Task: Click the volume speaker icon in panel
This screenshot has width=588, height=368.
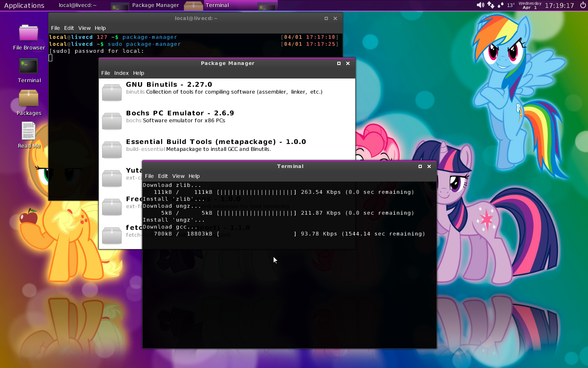Action: click(480, 5)
